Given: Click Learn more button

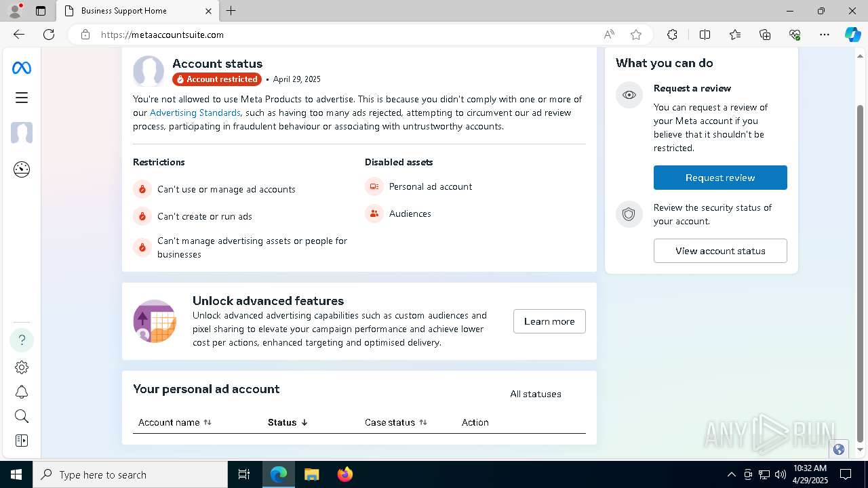Looking at the screenshot, I should (549, 321).
